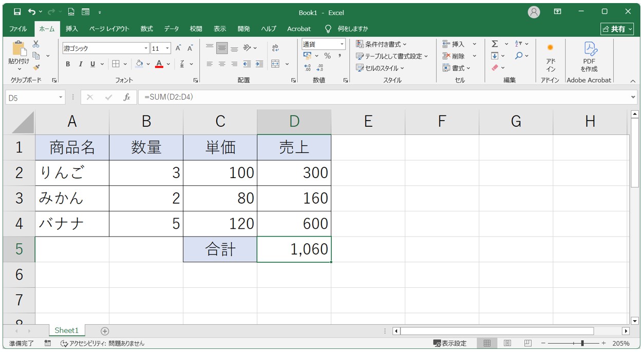Click the fill color paint bucket icon
Image resolution: width=644 pixels, height=352 pixels.
pyautogui.click(x=139, y=64)
